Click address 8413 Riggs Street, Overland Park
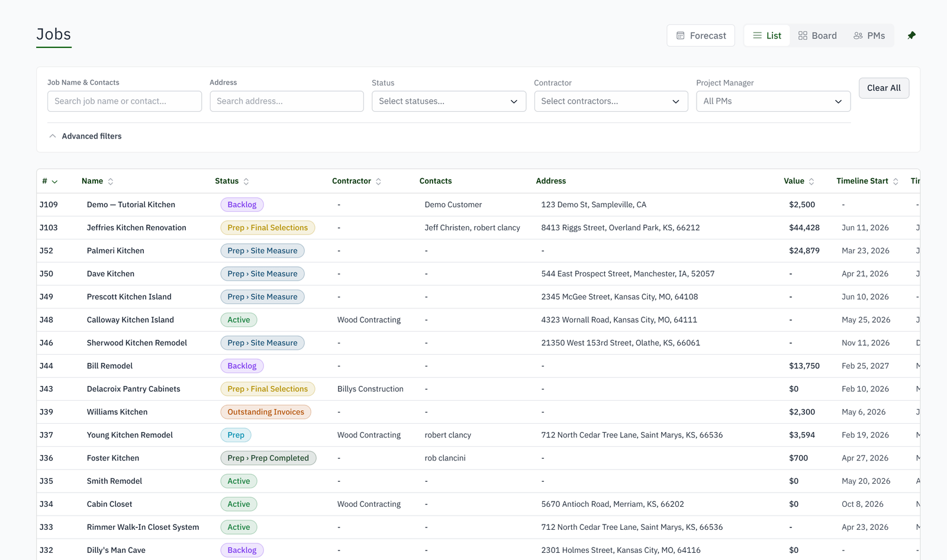947x560 pixels. 620,228
